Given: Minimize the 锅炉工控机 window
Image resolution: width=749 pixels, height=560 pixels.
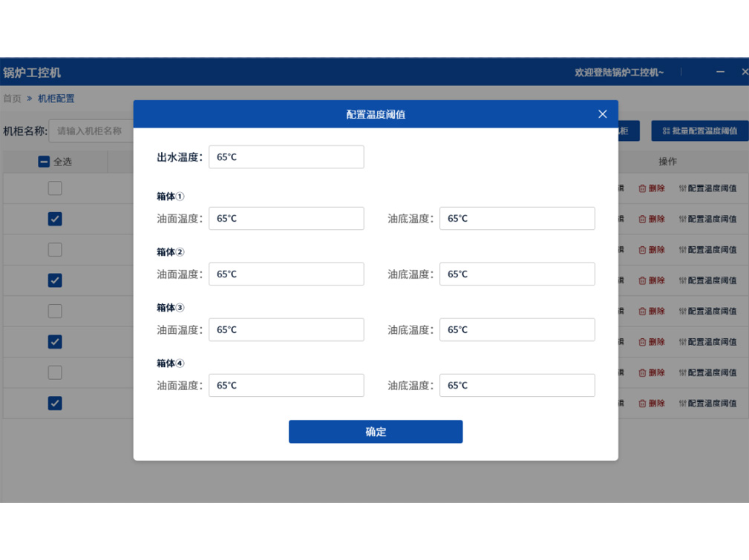Looking at the screenshot, I should pos(720,72).
